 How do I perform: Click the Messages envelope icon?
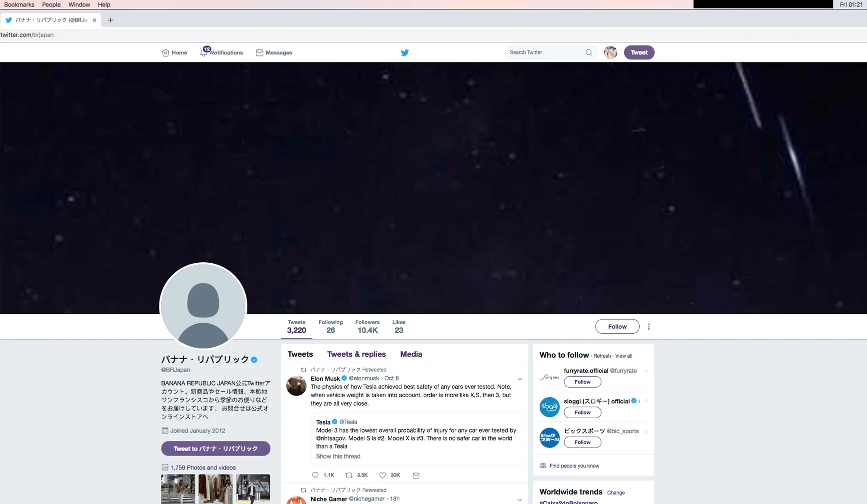[259, 52]
